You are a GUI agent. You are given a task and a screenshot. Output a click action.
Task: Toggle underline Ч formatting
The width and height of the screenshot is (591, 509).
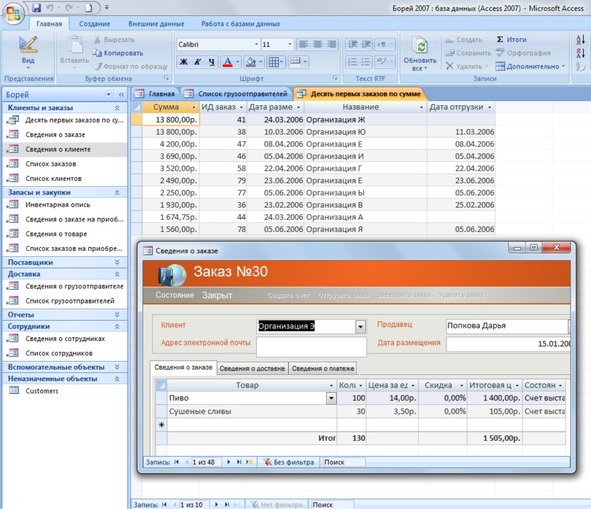211,62
